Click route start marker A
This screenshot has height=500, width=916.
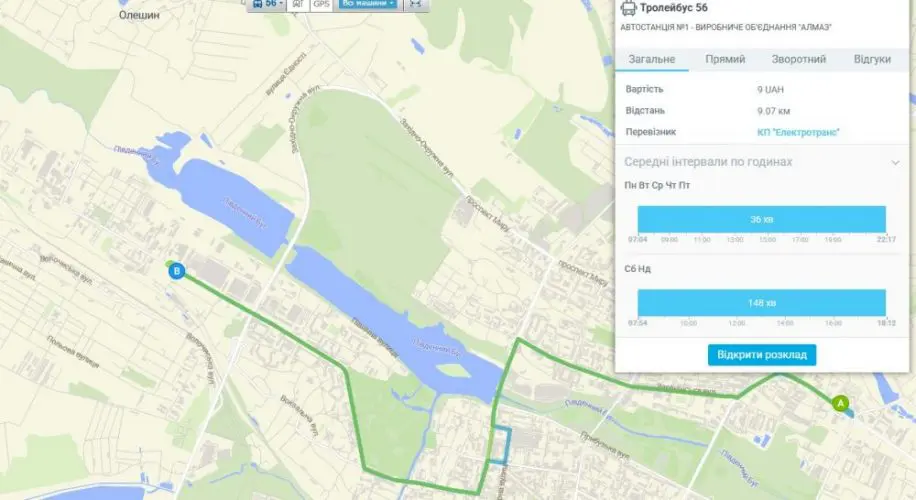[840, 403]
